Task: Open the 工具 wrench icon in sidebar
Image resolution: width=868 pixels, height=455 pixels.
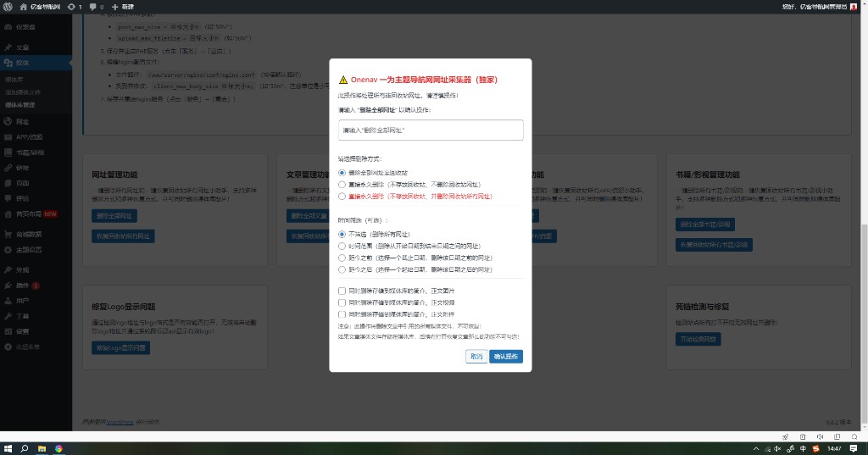Action: click(8, 316)
